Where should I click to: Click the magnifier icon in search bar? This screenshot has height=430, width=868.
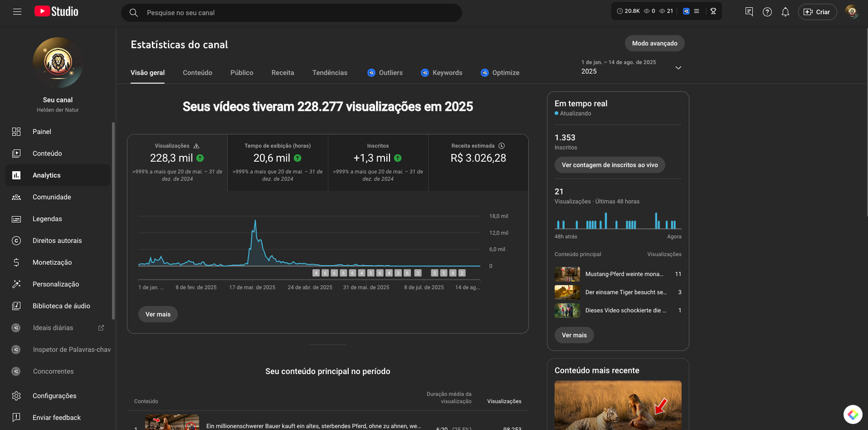click(x=133, y=12)
